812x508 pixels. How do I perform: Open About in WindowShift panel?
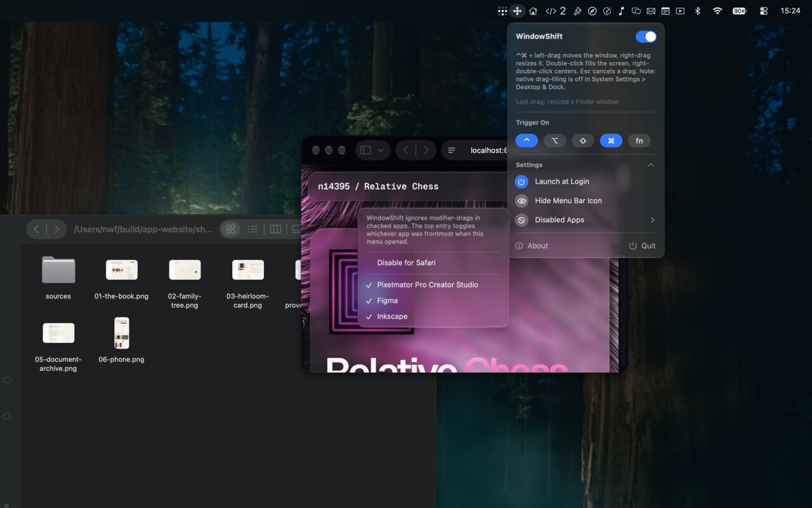tap(532, 246)
